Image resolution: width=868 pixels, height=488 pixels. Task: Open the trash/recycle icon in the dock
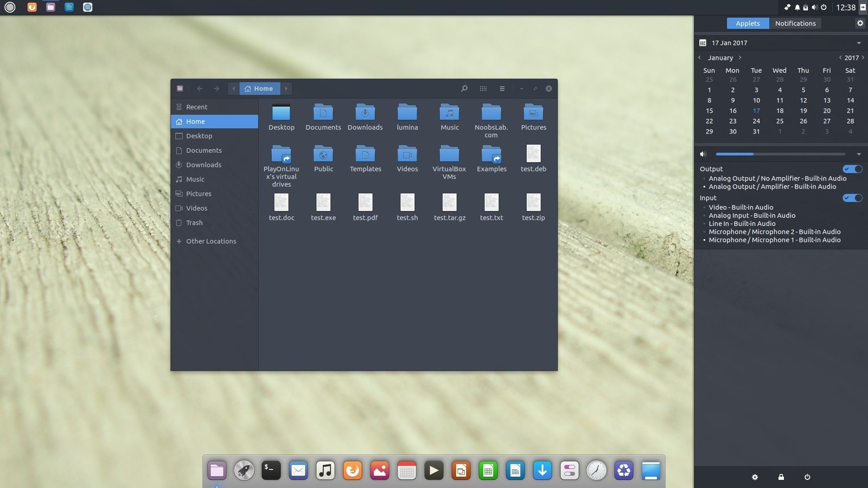[x=623, y=470]
